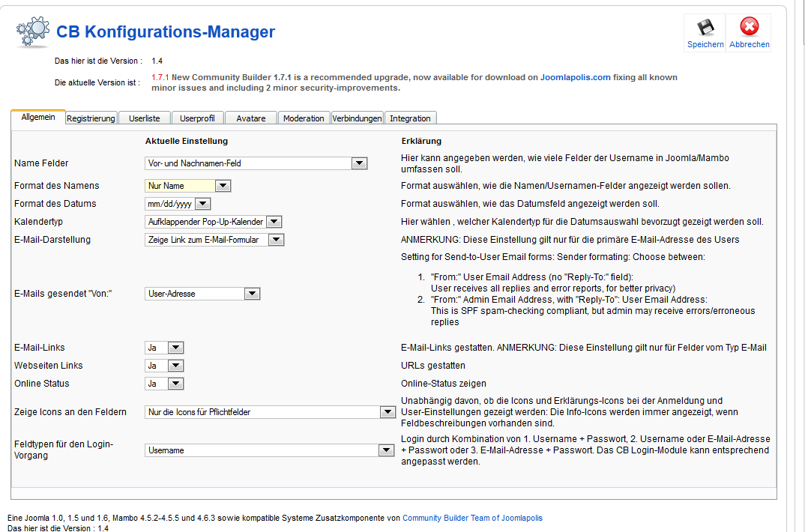The width and height of the screenshot is (805, 532).
Task: Open the Userliste tab
Action: pyautogui.click(x=144, y=118)
